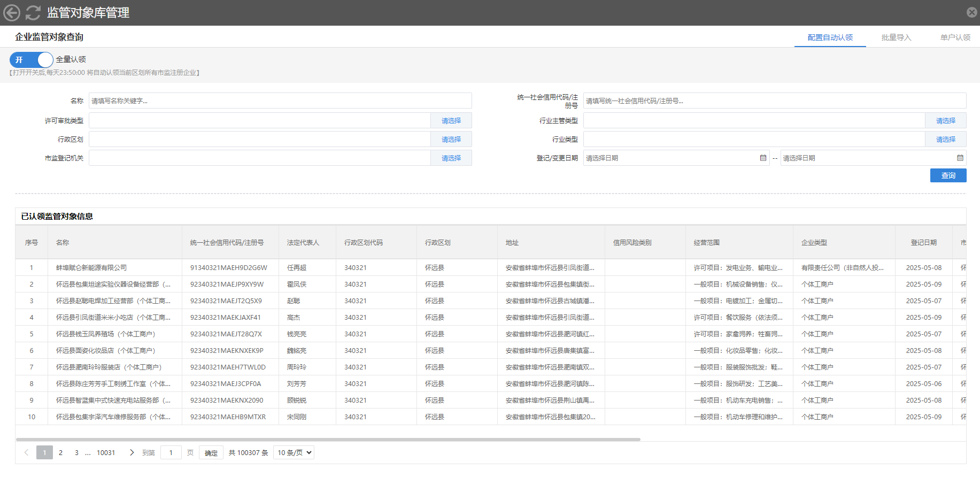Image resolution: width=980 pixels, height=485 pixels.
Task: Focus the page number jump input
Action: 171,452
